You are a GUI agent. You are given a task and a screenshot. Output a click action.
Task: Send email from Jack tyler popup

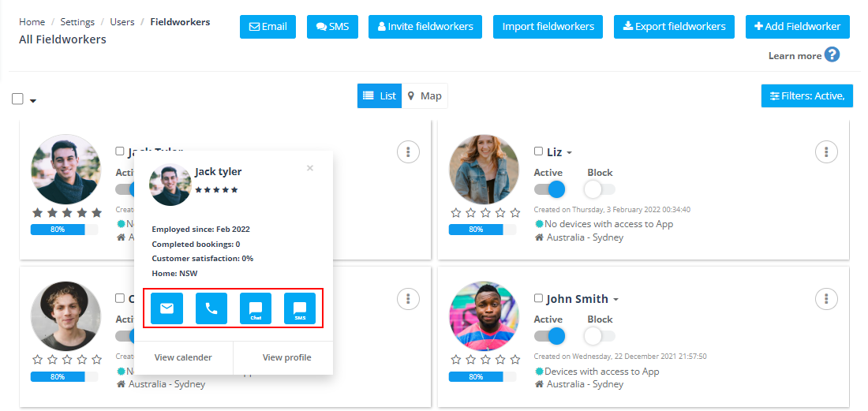[x=166, y=308]
